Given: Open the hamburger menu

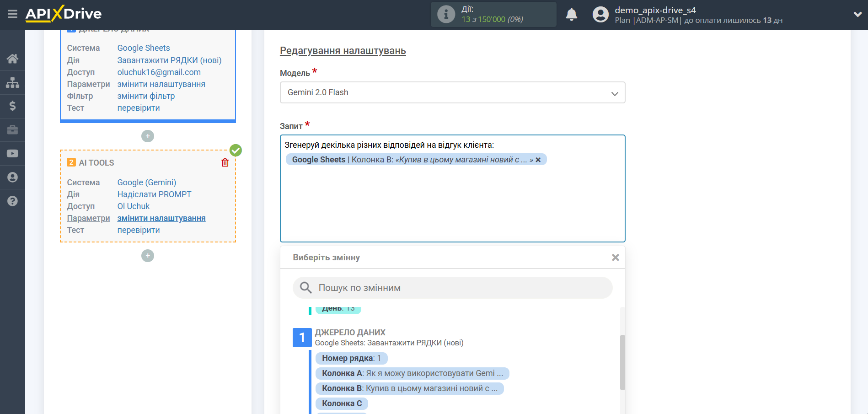Looking at the screenshot, I should [12, 14].
